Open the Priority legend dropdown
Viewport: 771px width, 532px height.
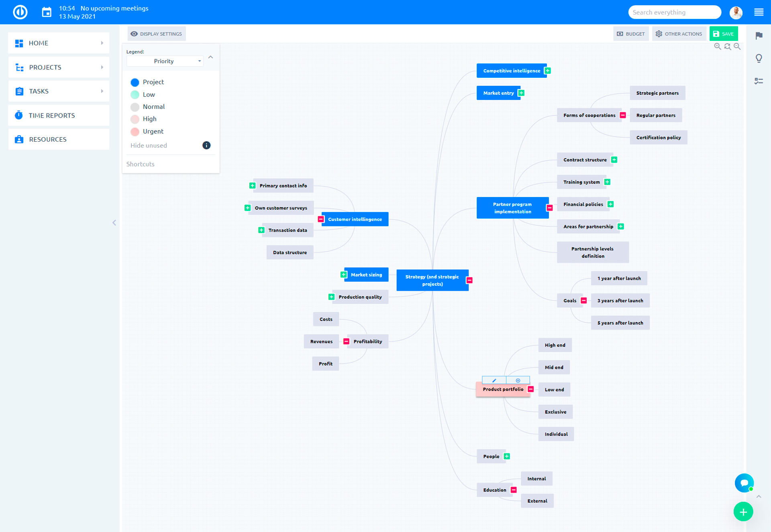pos(165,61)
